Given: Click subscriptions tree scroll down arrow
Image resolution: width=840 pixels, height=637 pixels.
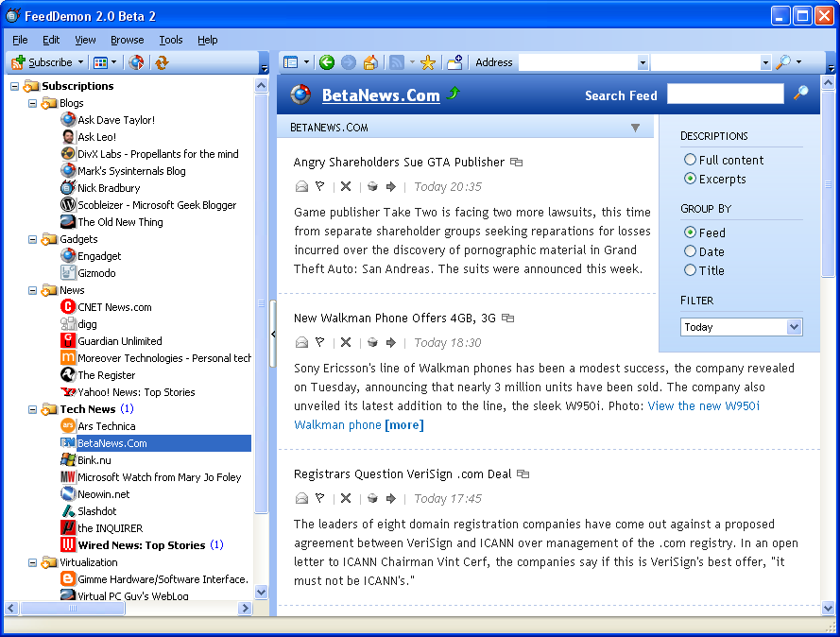Looking at the screenshot, I should [x=261, y=592].
